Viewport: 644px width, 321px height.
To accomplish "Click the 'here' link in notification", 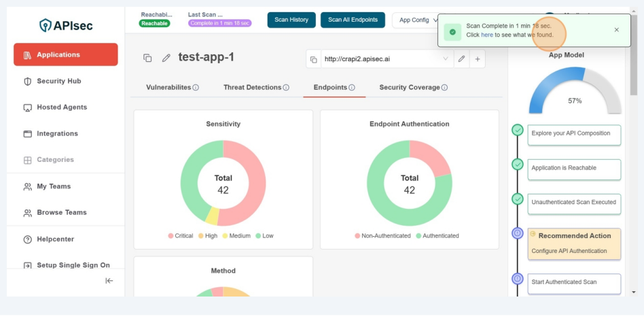I will pyautogui.click(x=486, y=35).
